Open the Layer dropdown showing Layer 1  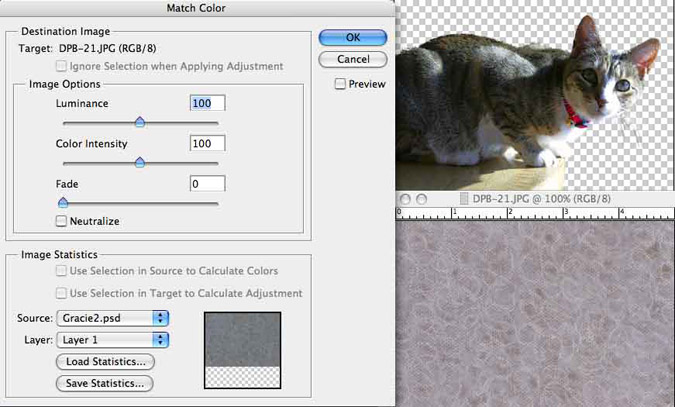pos(113,340)
